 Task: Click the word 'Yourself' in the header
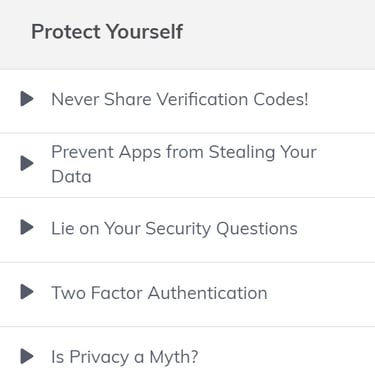145,32
